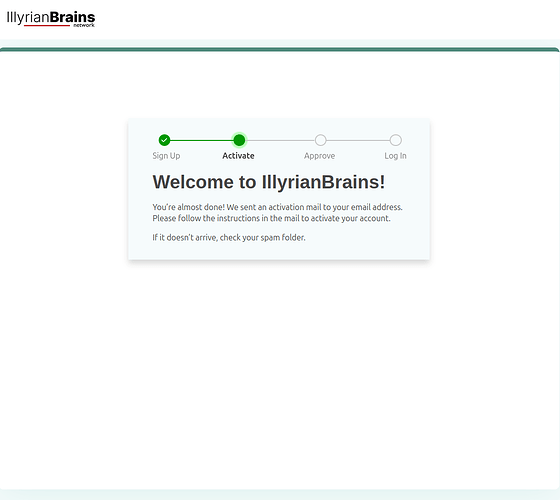Open the Log In step label
The image size is (560, 500).
point(395,156)
